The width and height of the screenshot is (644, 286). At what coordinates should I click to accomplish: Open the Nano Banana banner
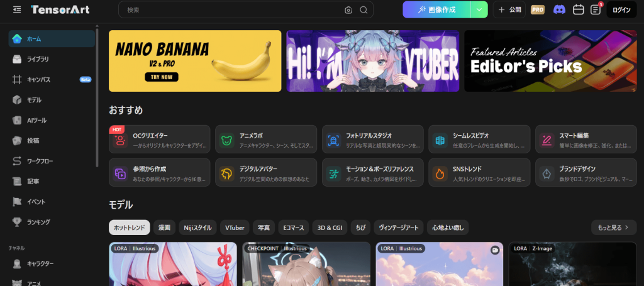coord(195,61)
